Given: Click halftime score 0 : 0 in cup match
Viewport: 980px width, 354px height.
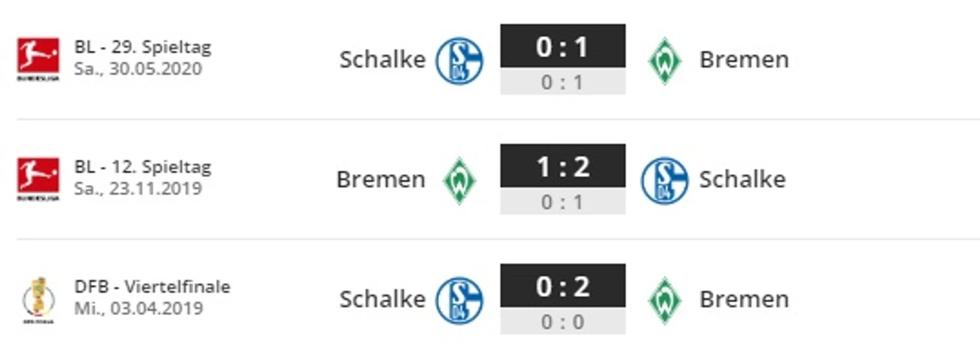Looking at the screenshot, I should tap(562, 322).
